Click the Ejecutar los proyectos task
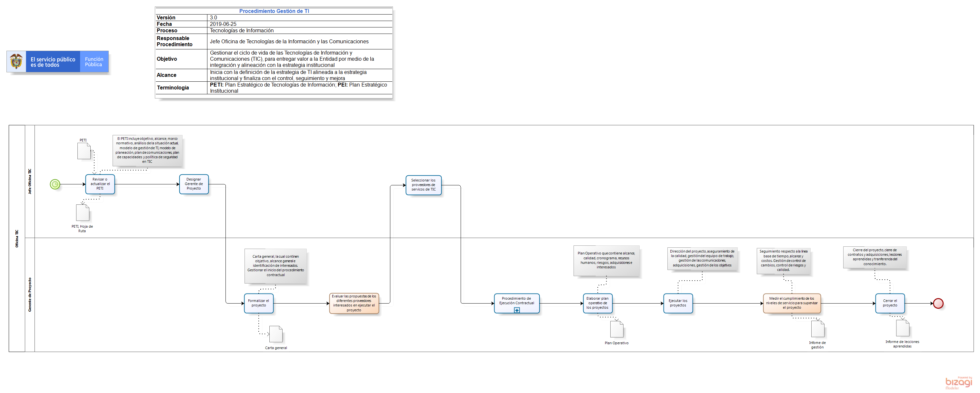Viewport: 980px width, 393px height. 678,303
